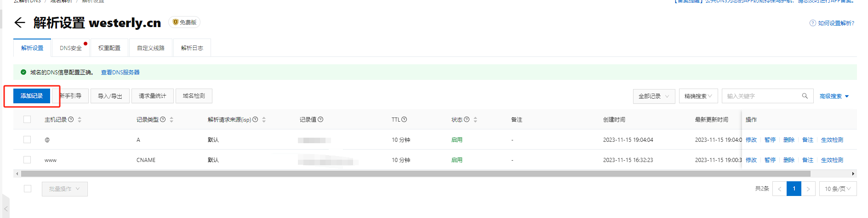Switch to the 解析日志 tab
The height and width of the screenshot is (218, 868).
[x=192, y=48]
